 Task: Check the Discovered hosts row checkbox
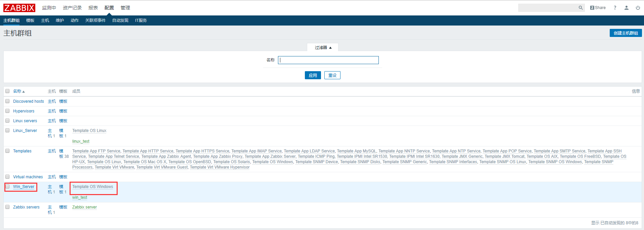[x=7, y=101]
